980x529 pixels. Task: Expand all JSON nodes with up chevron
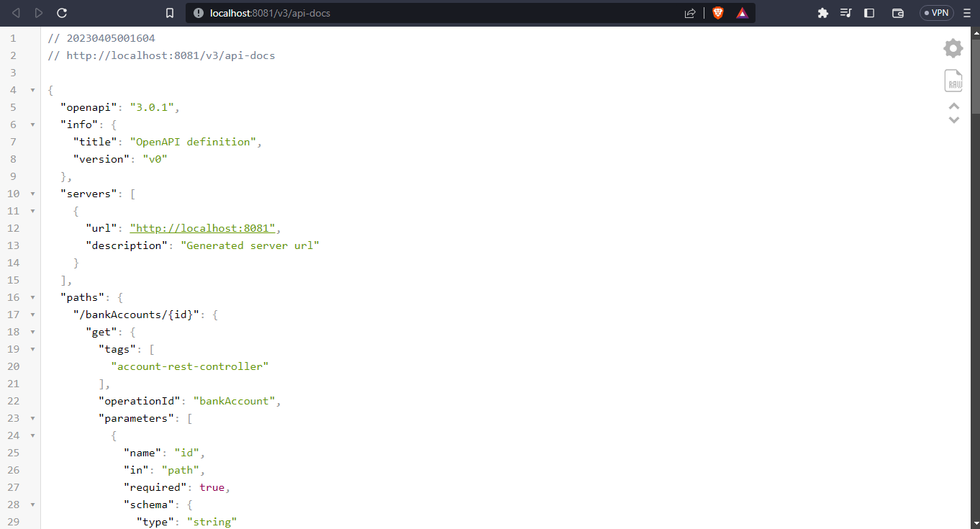click(x=954, y=105)
